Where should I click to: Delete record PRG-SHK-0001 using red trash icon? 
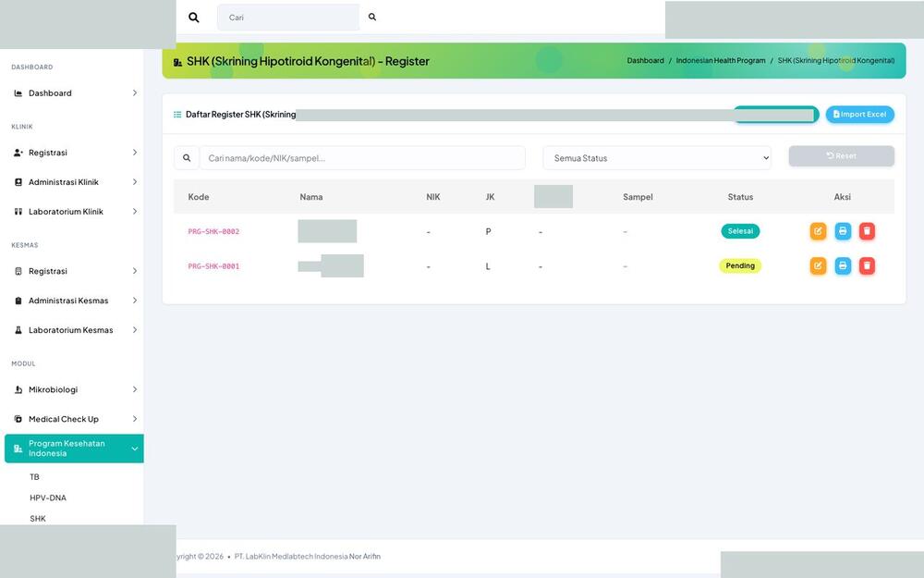(867, 266)
